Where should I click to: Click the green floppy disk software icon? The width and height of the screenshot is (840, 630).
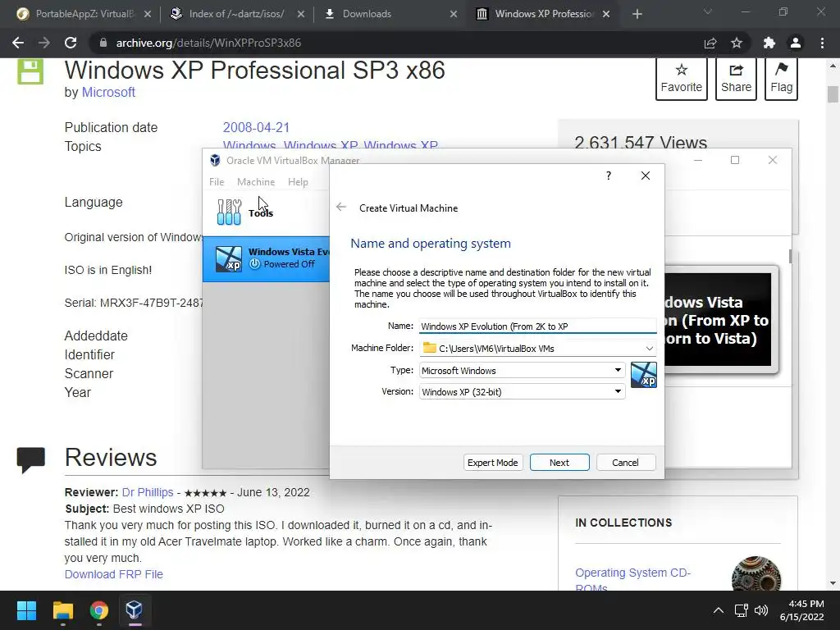[x=30, y=71]
